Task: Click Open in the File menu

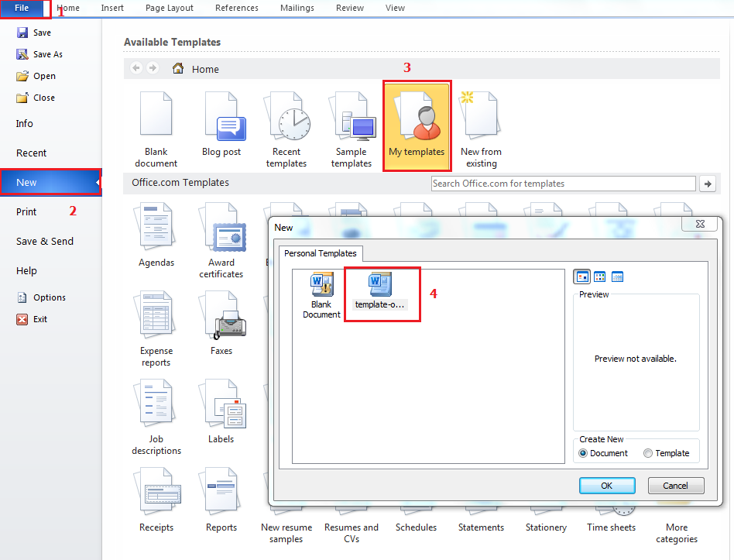Action: (36, 76)
